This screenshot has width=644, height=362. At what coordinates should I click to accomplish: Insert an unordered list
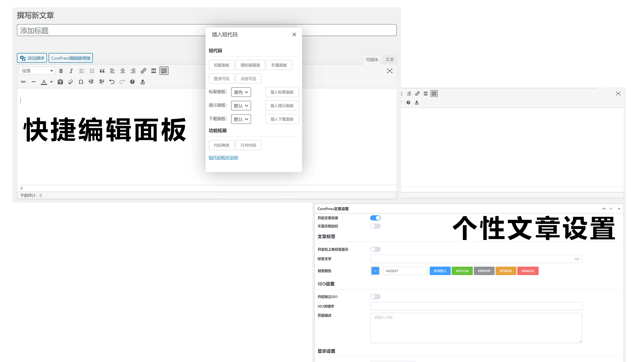point(82,71)
